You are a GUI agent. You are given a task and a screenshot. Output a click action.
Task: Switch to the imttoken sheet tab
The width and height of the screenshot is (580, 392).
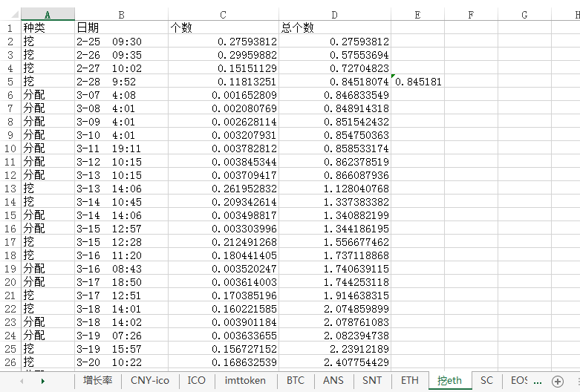pyautogui.click(x=245, y=380)
